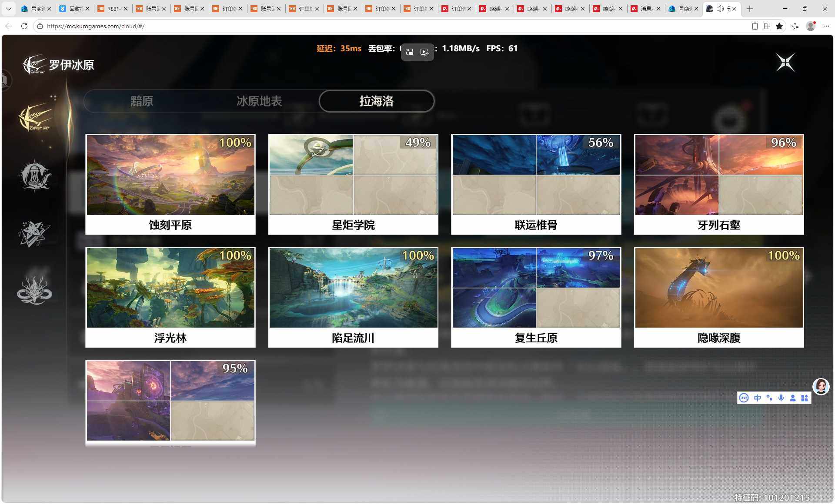
Task: Select the 拉海洛 tab
Action: (x=377, y=101)
